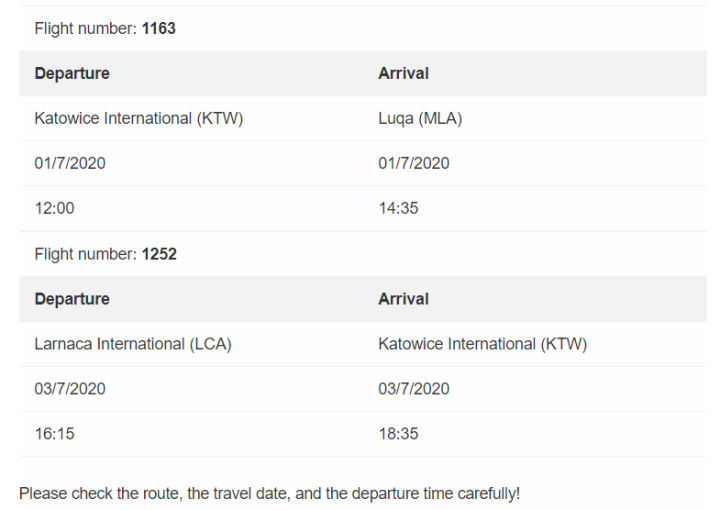Click Larnaca International (LCA) departure airport
The height and width of the screenshot is (510, 720).
pyautogui.click(x=132, y=344)
